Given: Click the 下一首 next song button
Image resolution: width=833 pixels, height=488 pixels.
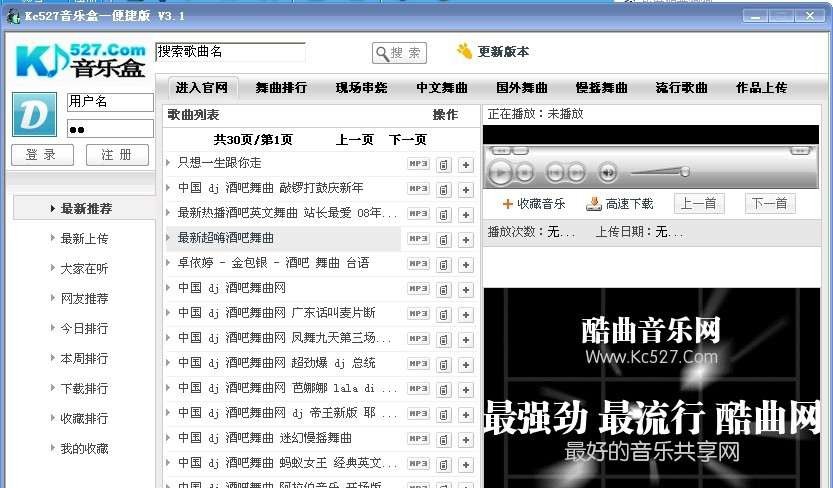Looking at the screenshot, I should click(769, 203).
